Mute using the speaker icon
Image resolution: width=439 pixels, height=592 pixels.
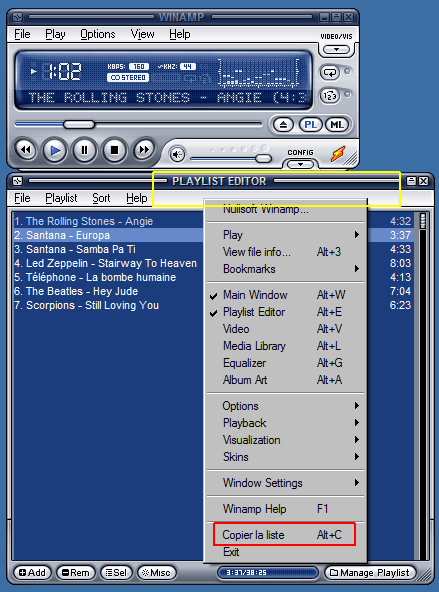[x=177, y=154]
